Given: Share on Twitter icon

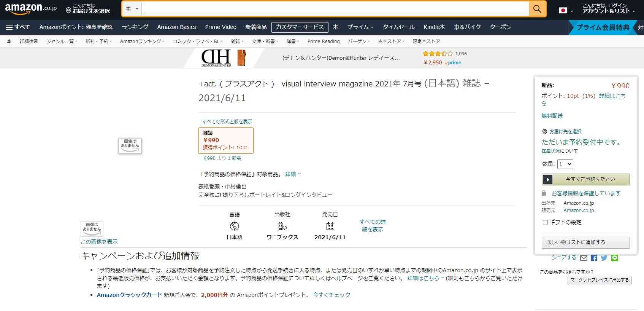Looking at the screenshot, I should tap(604, 258).
